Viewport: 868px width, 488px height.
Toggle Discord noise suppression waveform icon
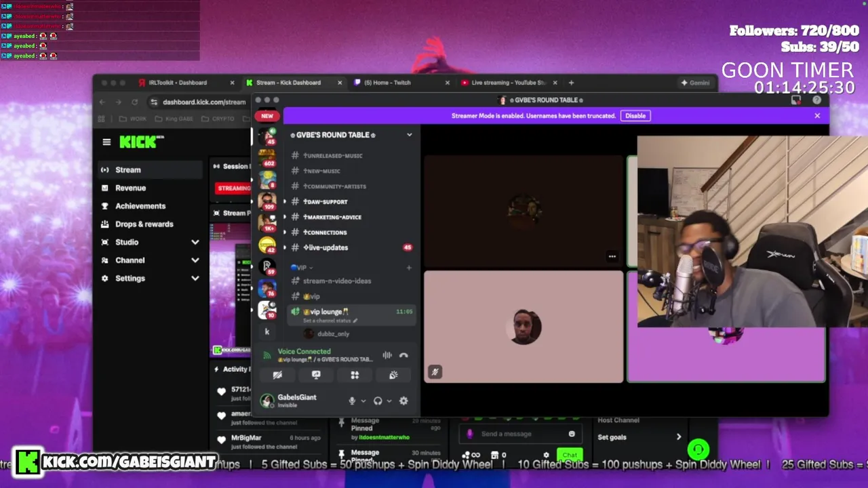coord(387,355)
